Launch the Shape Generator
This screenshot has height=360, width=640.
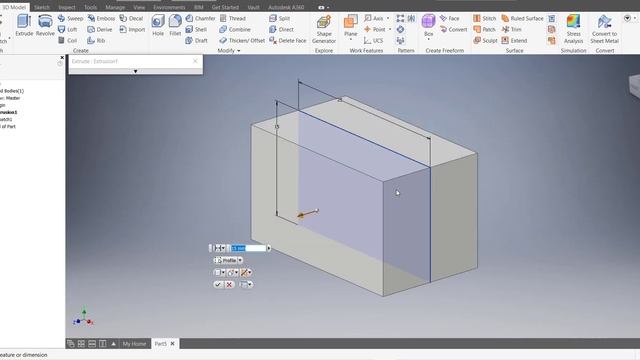tap(324, 29)
